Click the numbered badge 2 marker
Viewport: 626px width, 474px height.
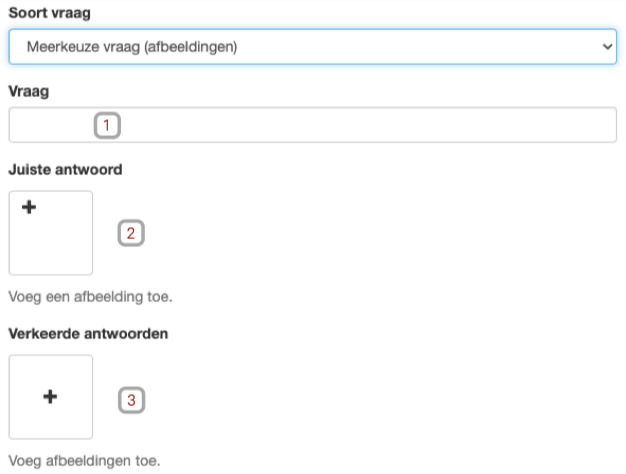(131, 233)
